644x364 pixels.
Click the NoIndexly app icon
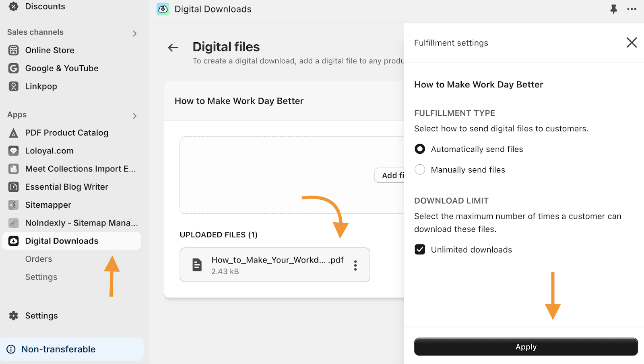13,223
